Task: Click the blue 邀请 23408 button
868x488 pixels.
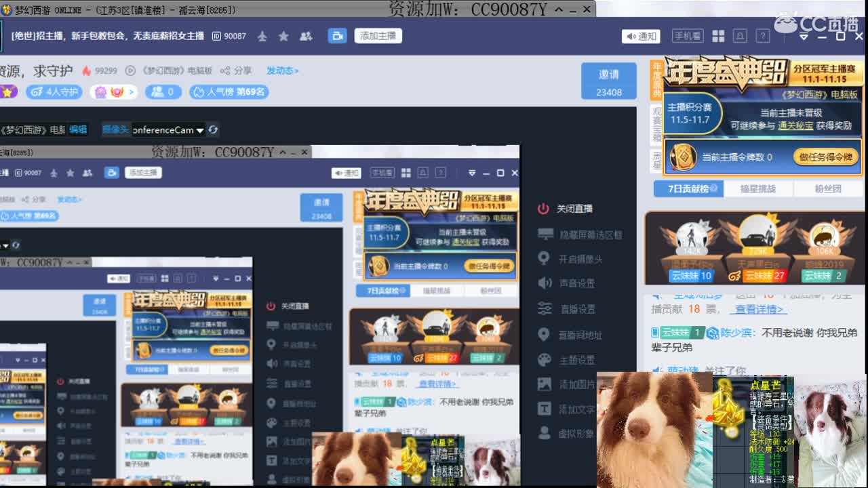Action: pyautogui.click(x=608, y=81)
